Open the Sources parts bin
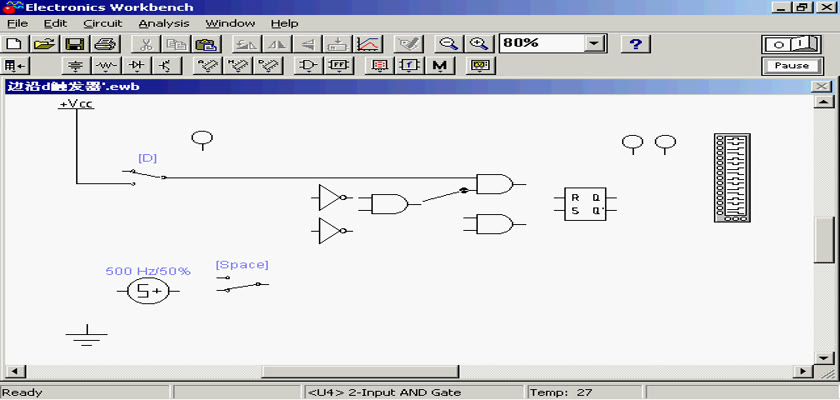This screenshot has width=840, height=400. [x=76, y=65]
